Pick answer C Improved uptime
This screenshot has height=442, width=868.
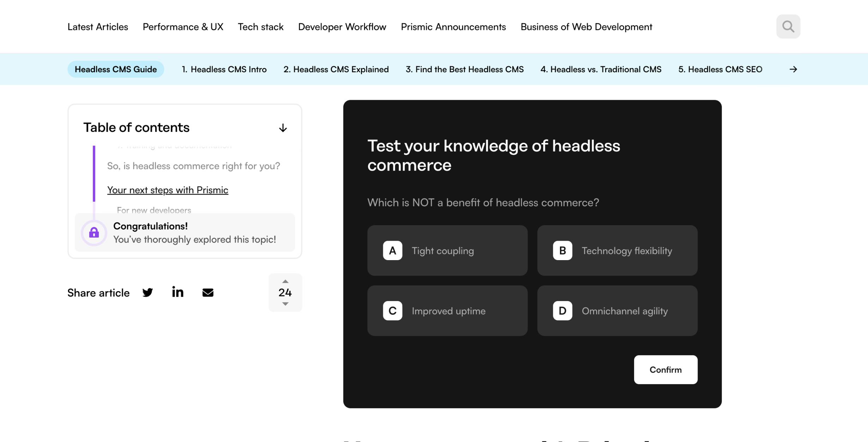point(447,311)
